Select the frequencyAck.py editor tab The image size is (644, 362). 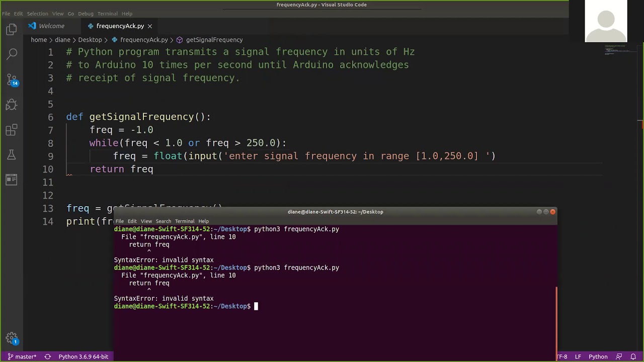[x=120, y=26]
